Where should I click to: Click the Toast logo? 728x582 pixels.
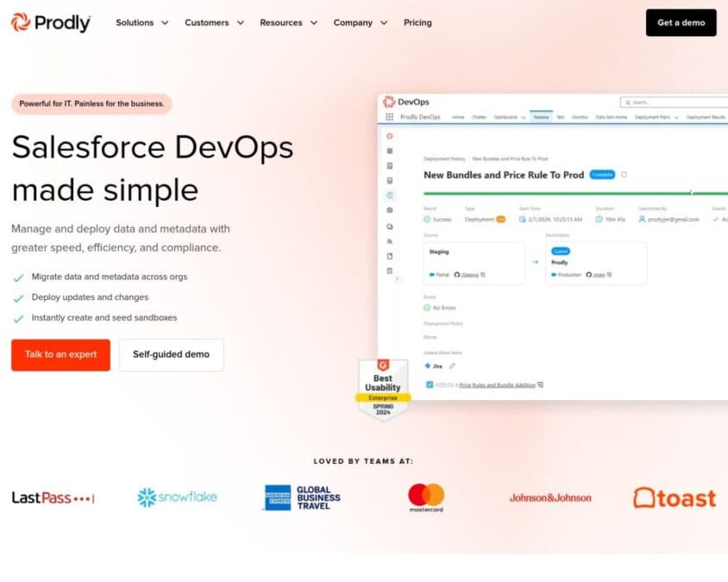click(675, 498)
